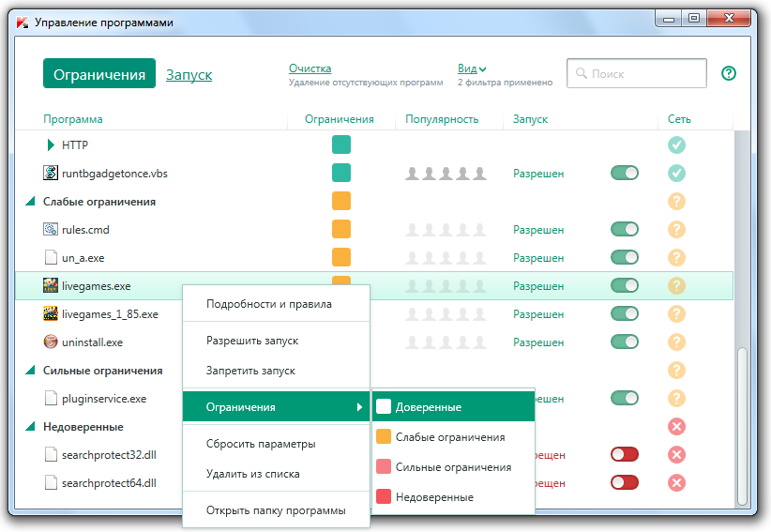Click the searchprotect32.dll file icon

[x=51, y=454]
